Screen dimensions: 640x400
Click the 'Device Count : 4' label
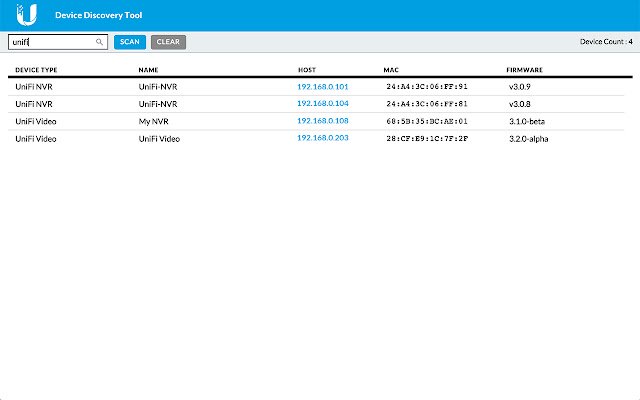coord(606,42)
